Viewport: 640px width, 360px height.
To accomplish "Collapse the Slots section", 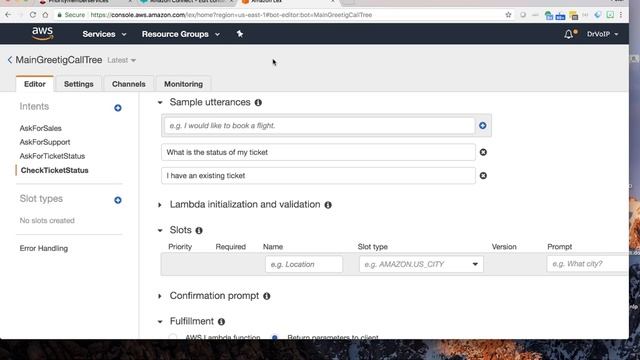I will coord(160,231).
